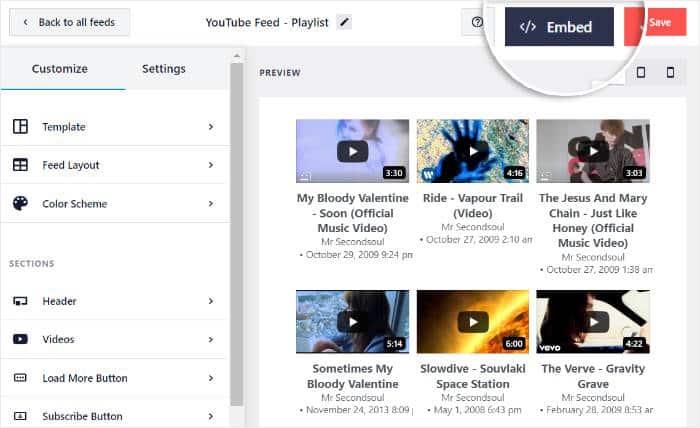The width and height of the screenshot is (700, 428).
Task: Expand the Template section chevron
Action: pyautogui.click(x=211, y=127)
